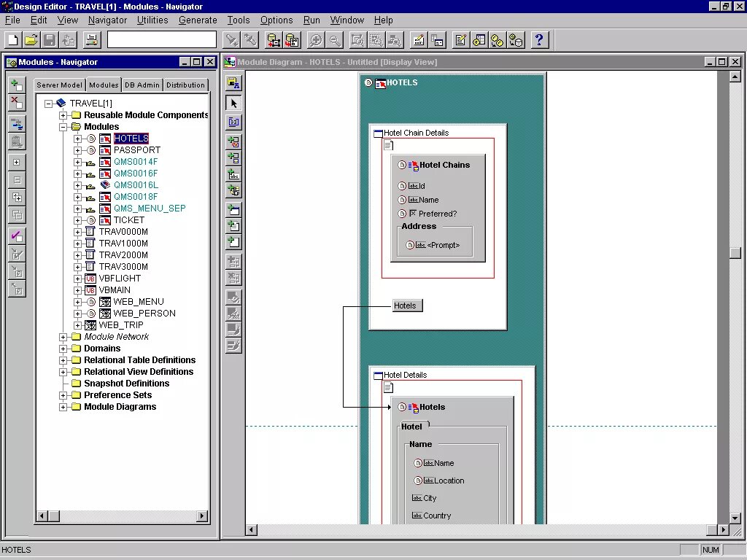Toggle the Preferred? checkbox in Hotel Chains

413,214
